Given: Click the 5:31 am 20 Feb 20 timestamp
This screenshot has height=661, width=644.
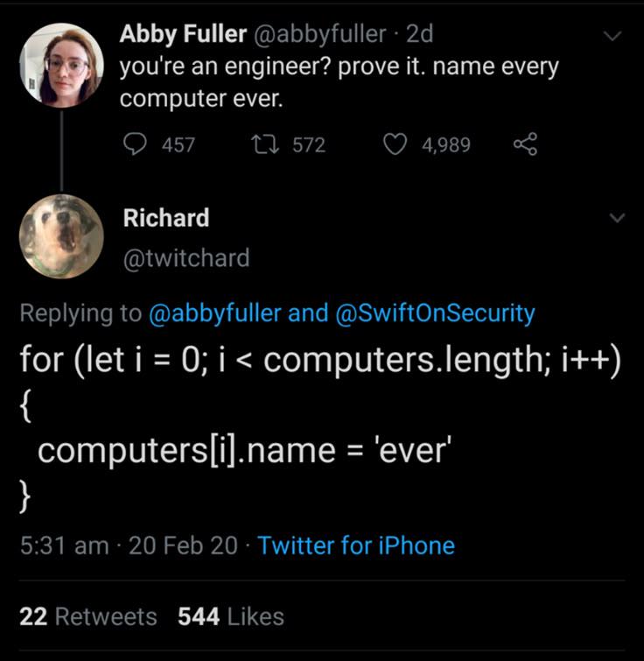Looking at the screenshot, I should [x=128, y=545].
